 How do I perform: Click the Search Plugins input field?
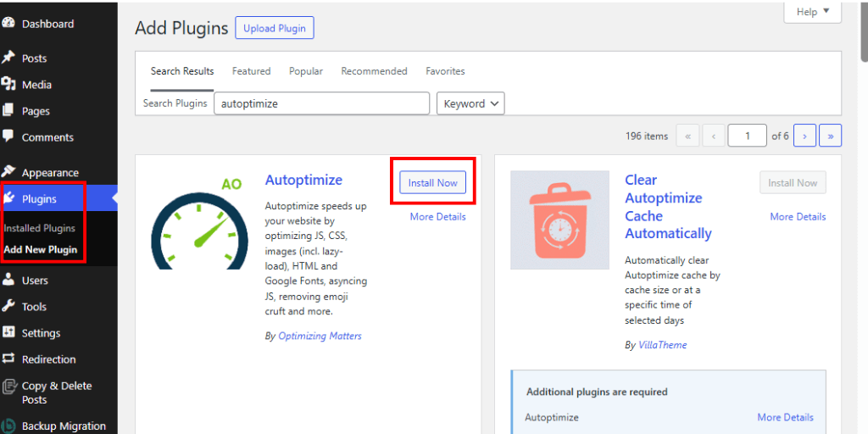click(321, 103)
